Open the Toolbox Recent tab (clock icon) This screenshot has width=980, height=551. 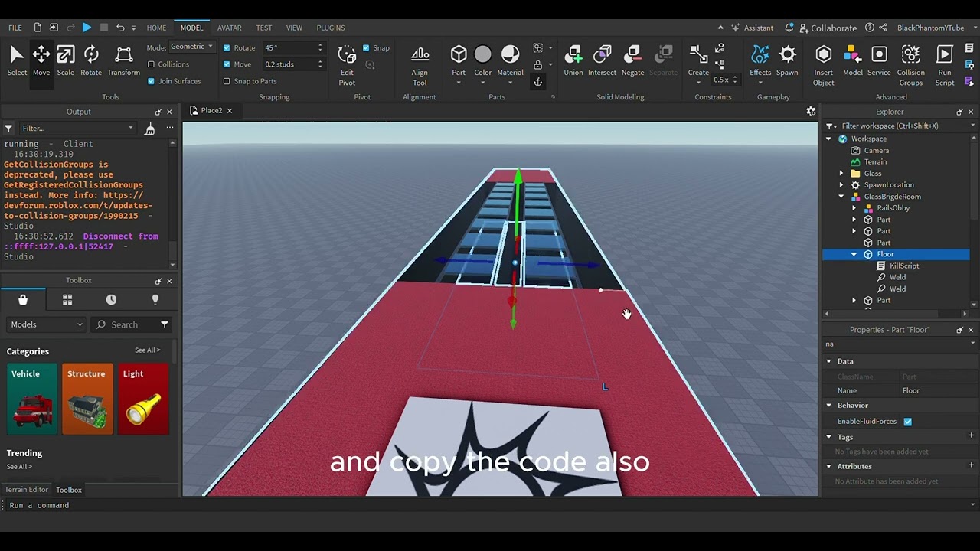tap(111, 300)
